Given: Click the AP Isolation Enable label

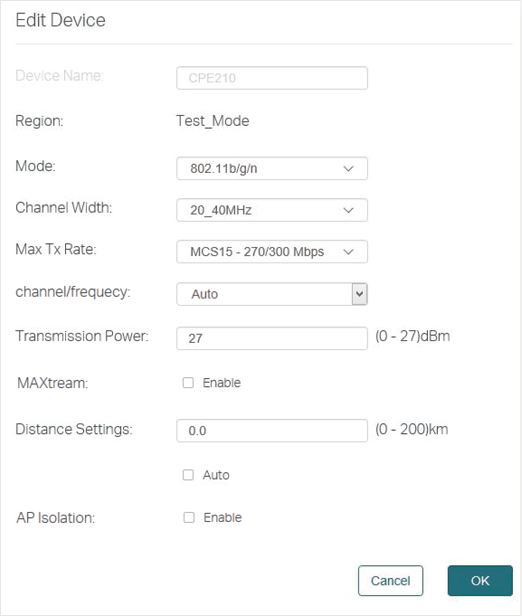Looking at the screenshot, I should 222,517.
